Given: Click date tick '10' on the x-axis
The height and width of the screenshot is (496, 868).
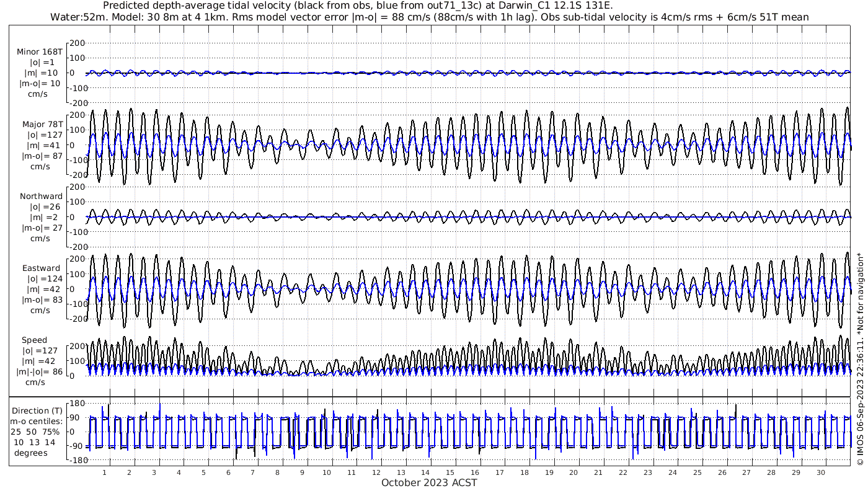Looking at the screenshot, I should click(x=327, y=472).
